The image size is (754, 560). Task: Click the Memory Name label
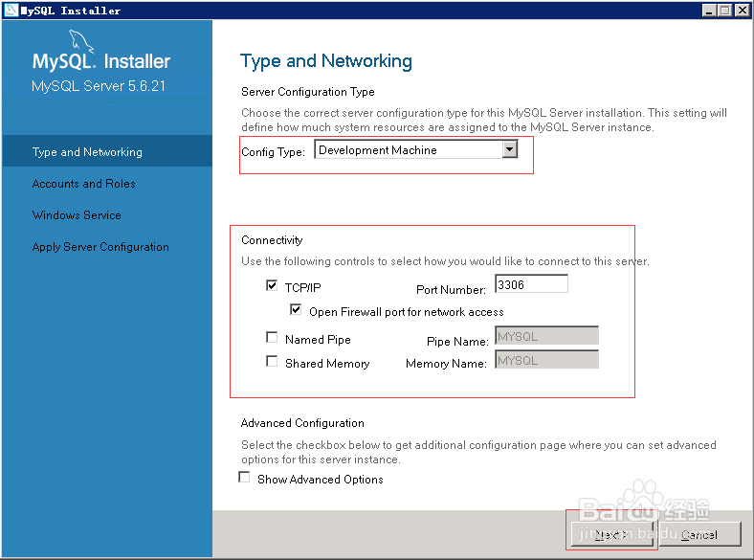tap(446, 364)
